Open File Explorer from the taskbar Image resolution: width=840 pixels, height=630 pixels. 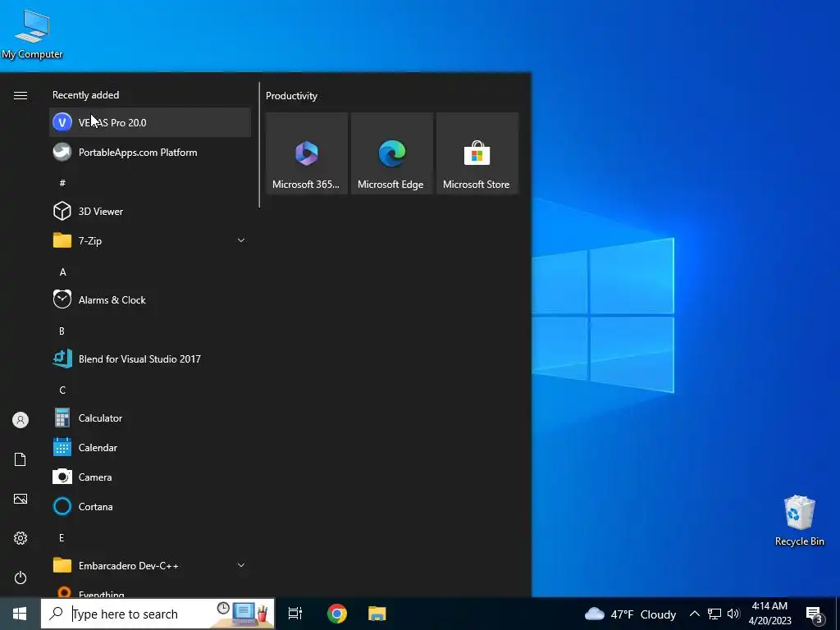377,614
